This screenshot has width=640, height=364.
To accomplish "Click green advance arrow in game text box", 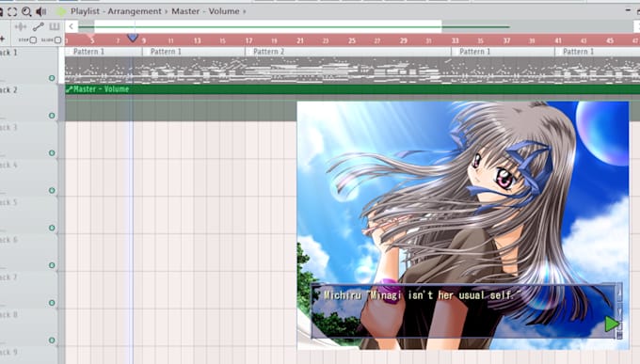I will coord(612,324).
